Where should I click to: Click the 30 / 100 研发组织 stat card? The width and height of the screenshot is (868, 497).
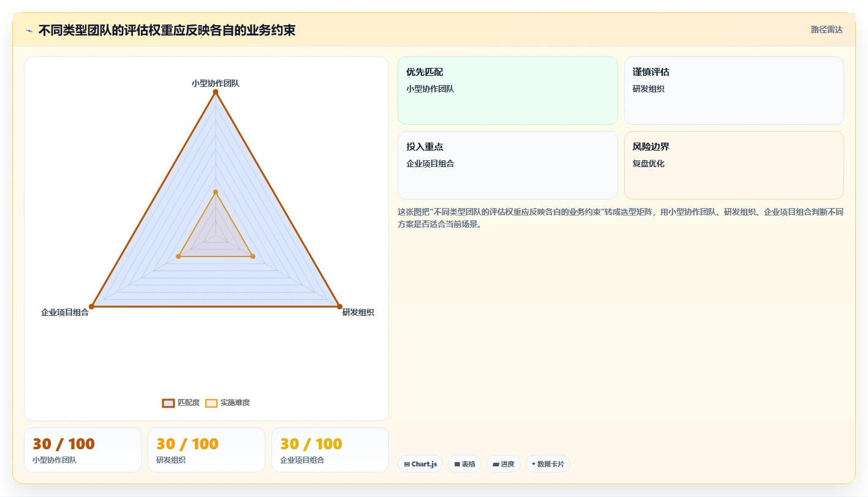point(206,450)
